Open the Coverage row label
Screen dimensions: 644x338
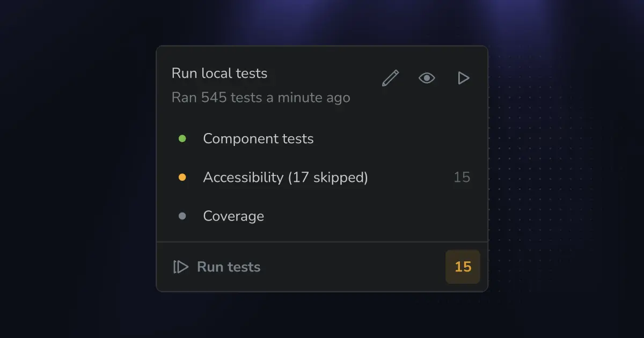(x=233, y=216)
